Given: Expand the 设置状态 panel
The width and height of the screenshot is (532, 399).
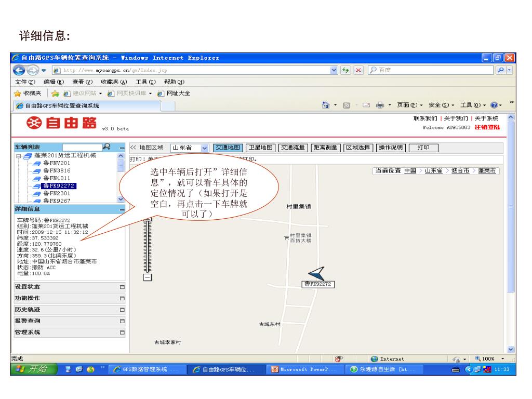Looking at the screenshot, I should click(122, 287).
